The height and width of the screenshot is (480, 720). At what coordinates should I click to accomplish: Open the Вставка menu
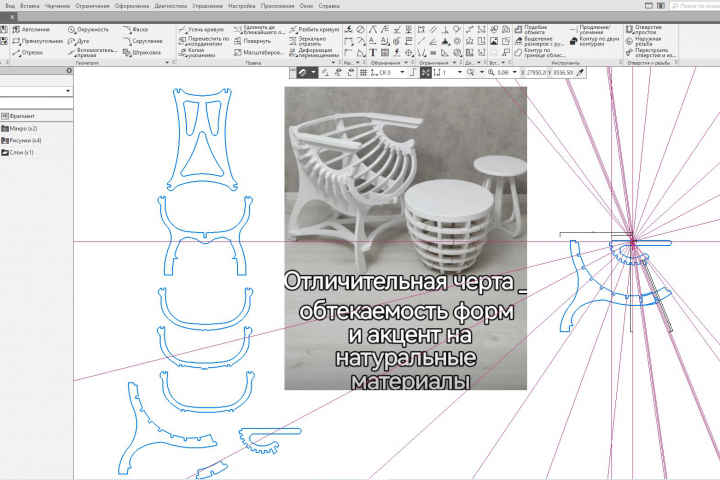point(30,6)
